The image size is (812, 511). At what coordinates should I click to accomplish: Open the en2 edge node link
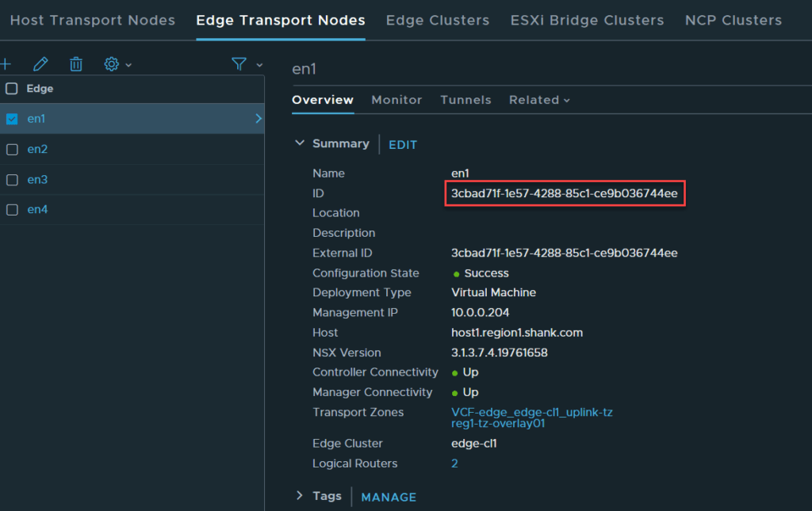[37, 149]
